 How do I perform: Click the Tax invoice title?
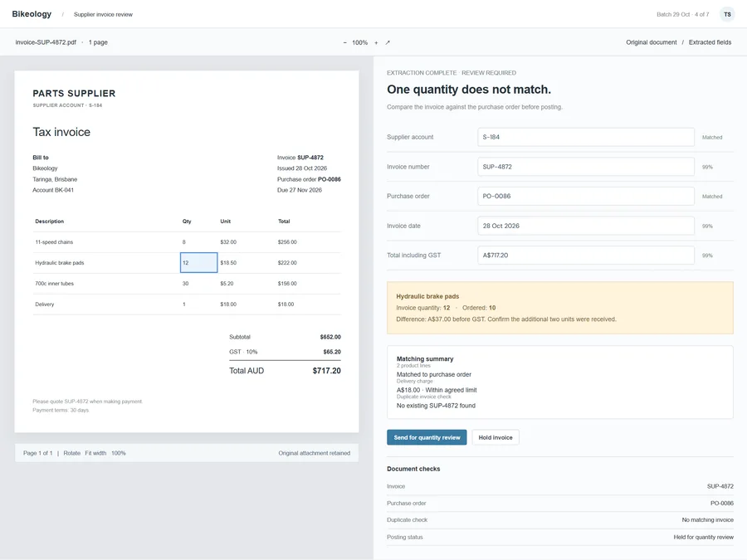61,132
